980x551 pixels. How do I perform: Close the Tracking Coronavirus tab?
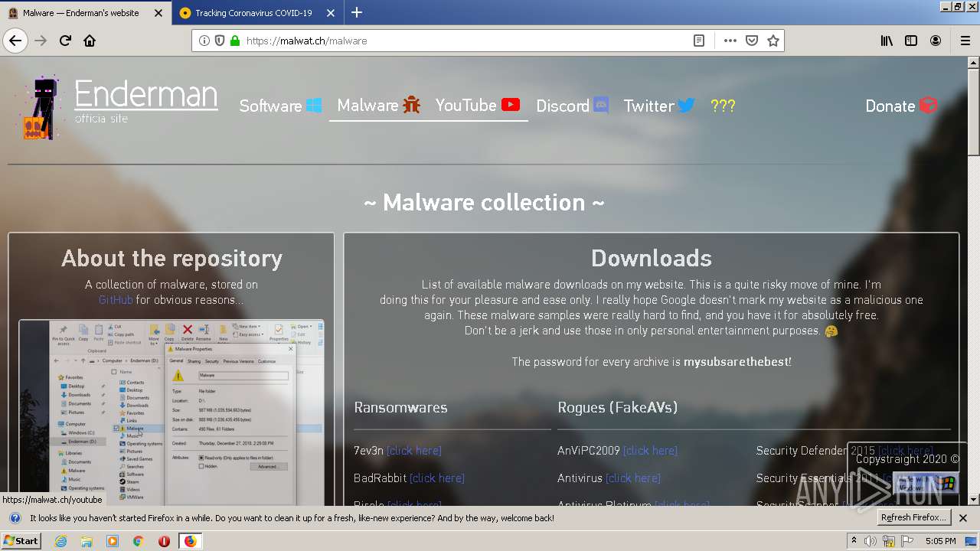point(331,13)
